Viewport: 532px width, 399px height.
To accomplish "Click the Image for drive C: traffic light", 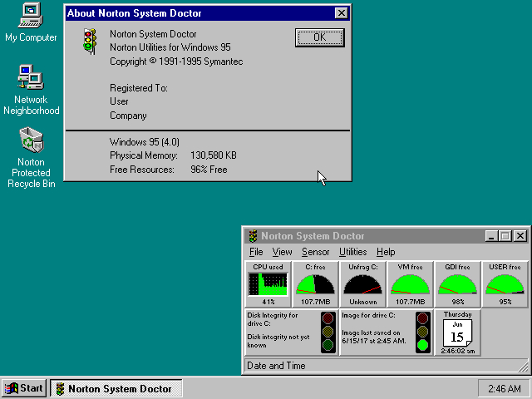I will (x=423, y=332).
